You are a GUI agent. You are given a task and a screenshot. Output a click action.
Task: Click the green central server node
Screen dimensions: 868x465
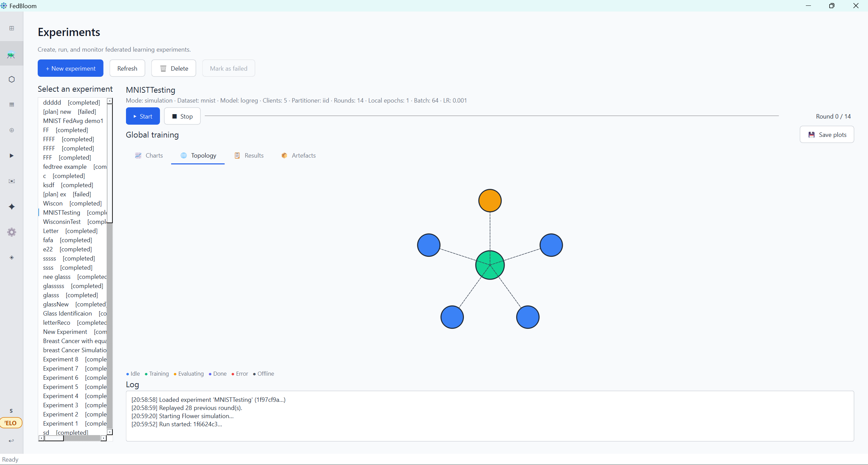490,265
